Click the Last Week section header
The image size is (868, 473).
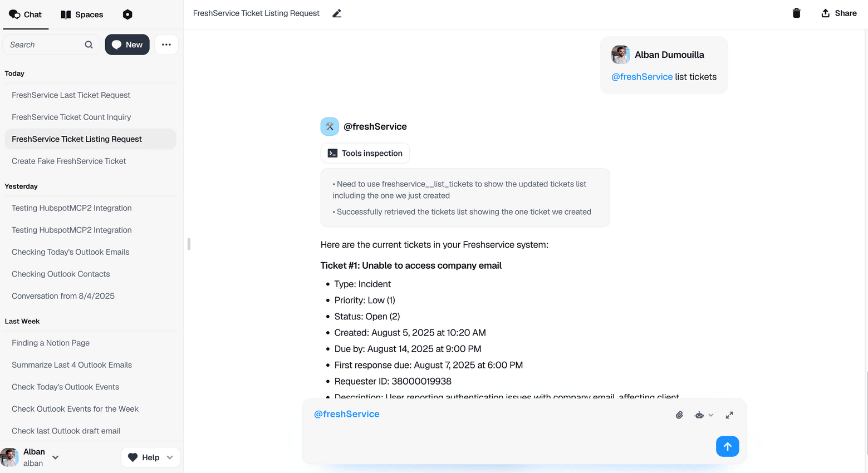[x=22, y=321]
